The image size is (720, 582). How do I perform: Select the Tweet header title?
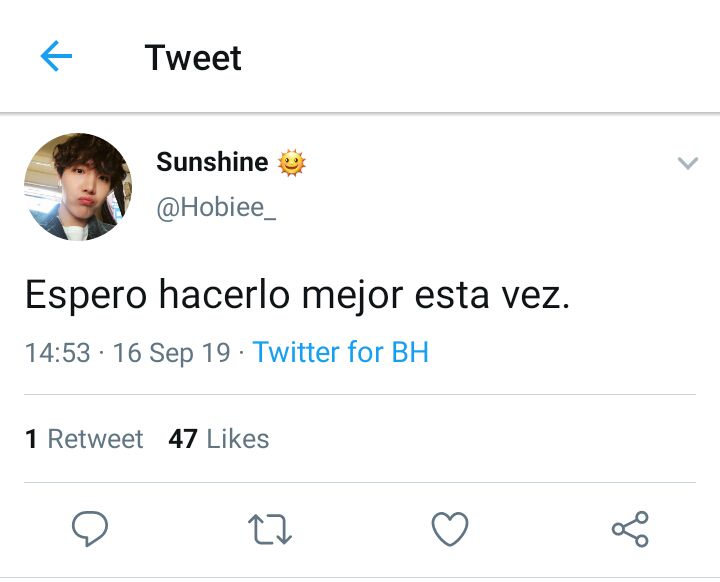[193, 57]
